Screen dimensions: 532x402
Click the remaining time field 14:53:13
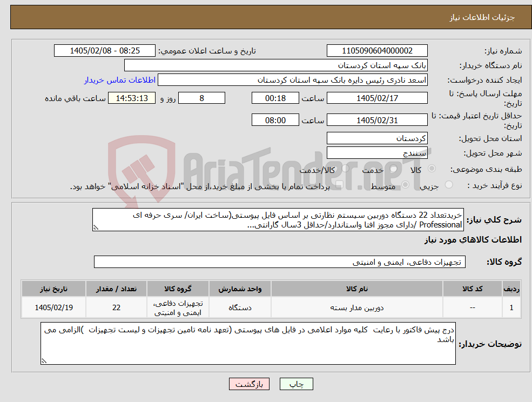point(132,98)
